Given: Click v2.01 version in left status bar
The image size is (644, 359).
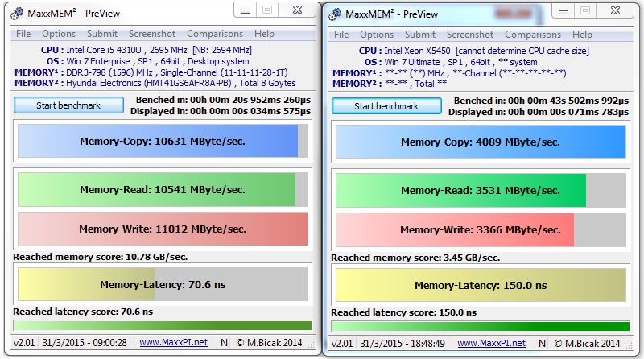Looking at the screenshot, I should click(x=24, y=343).
